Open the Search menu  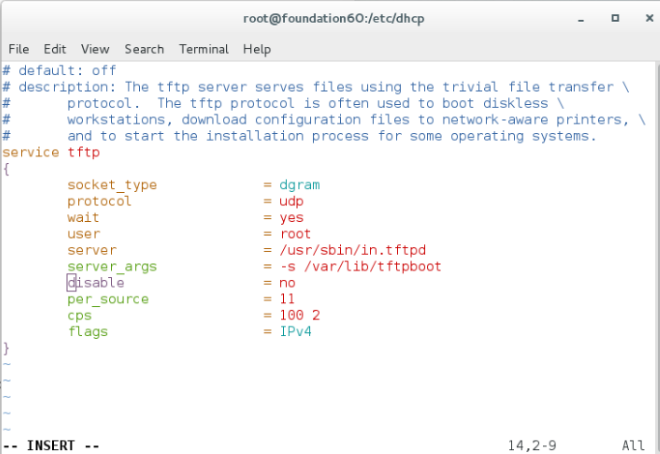coord(144,49)
